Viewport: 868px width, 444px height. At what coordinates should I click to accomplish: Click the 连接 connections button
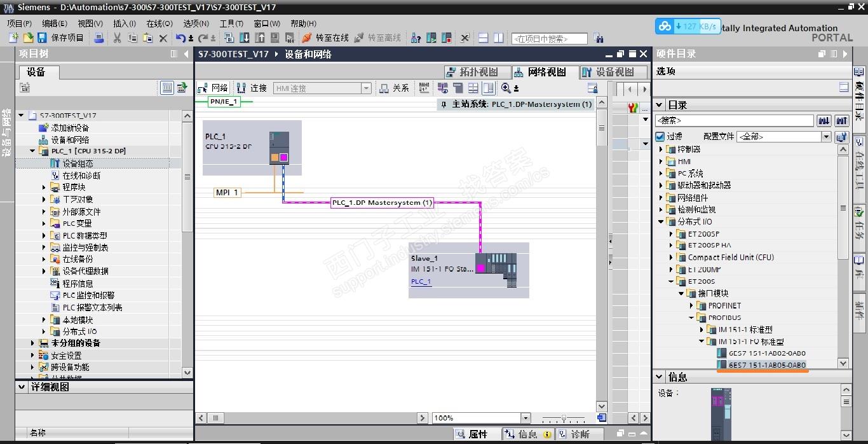point(252,88)
